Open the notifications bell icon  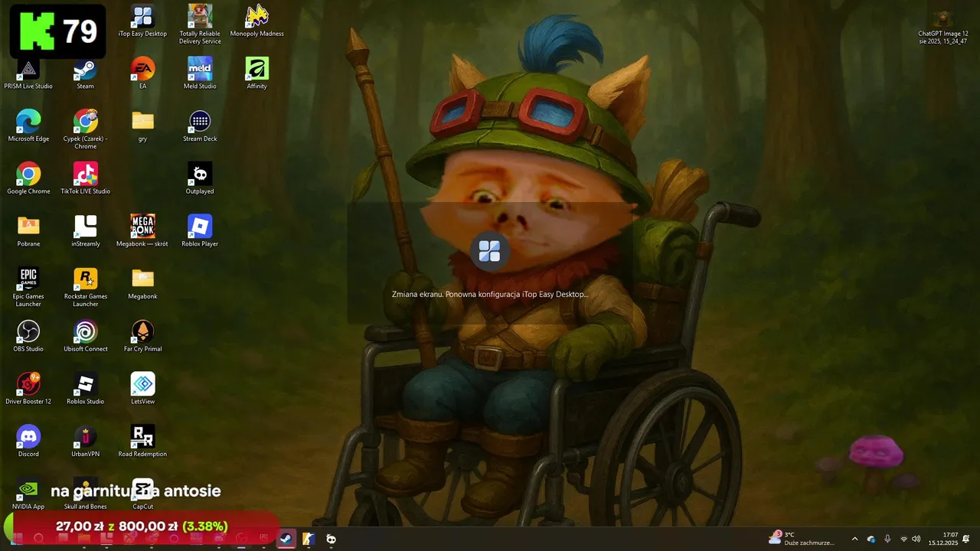coord(966,539)
